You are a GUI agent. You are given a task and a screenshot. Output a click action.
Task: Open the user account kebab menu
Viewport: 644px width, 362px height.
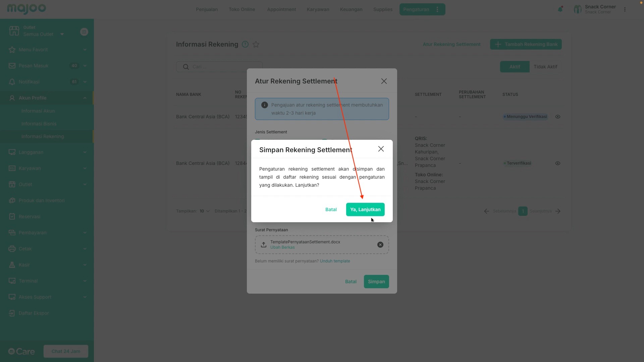625,9
